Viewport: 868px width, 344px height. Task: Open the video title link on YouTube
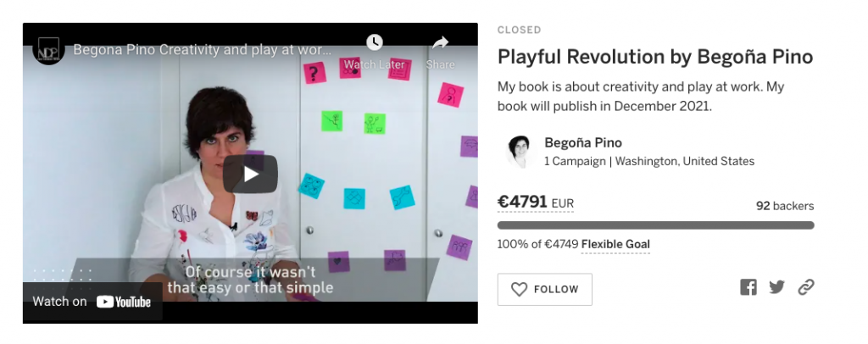[x=203, y=50]
